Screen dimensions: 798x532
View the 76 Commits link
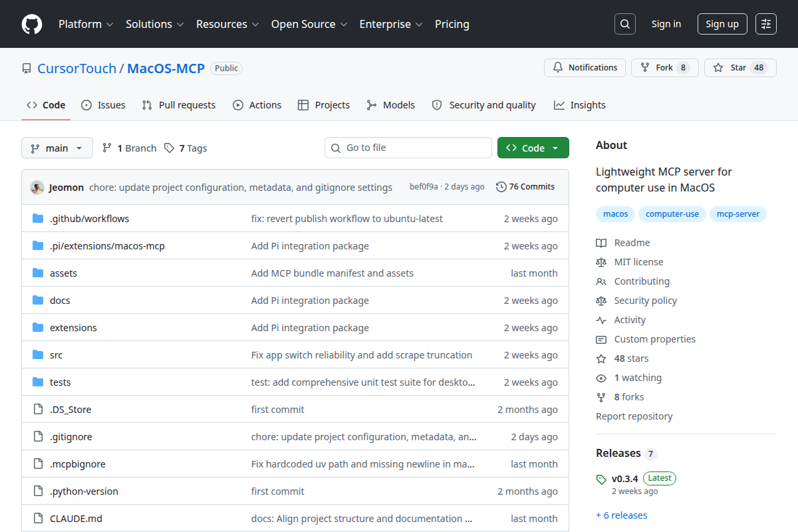pos(525,187)
